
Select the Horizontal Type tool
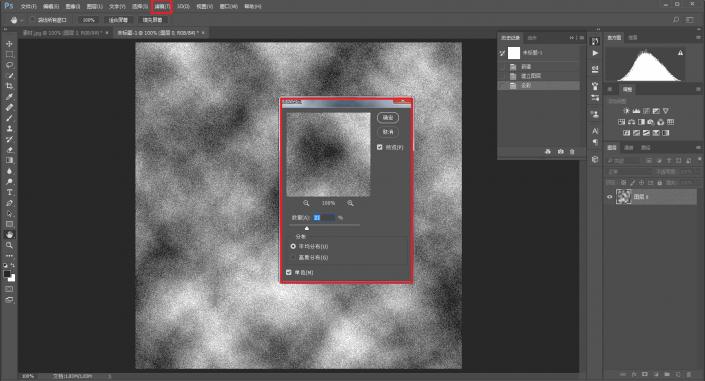9,192
